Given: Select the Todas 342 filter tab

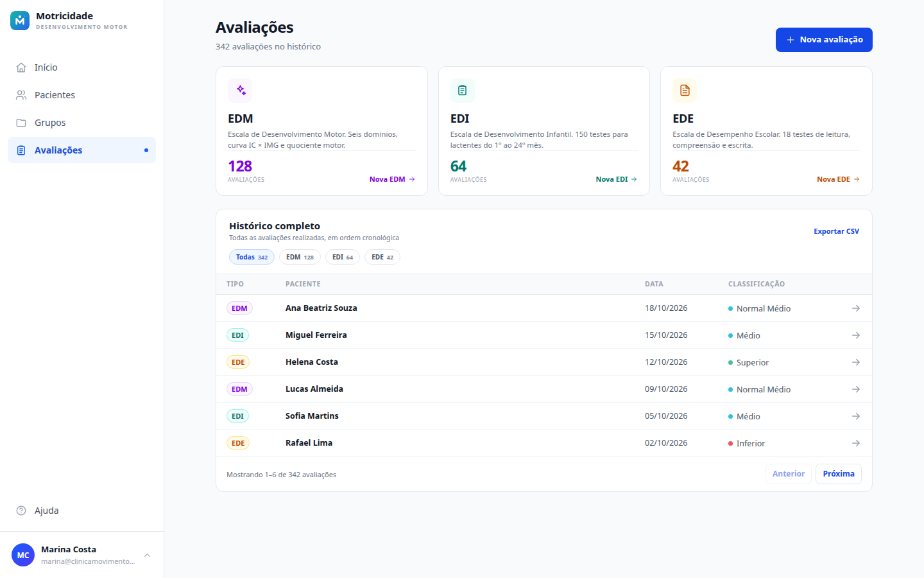Looking at the screenshot, I should [x=252, y=257].
